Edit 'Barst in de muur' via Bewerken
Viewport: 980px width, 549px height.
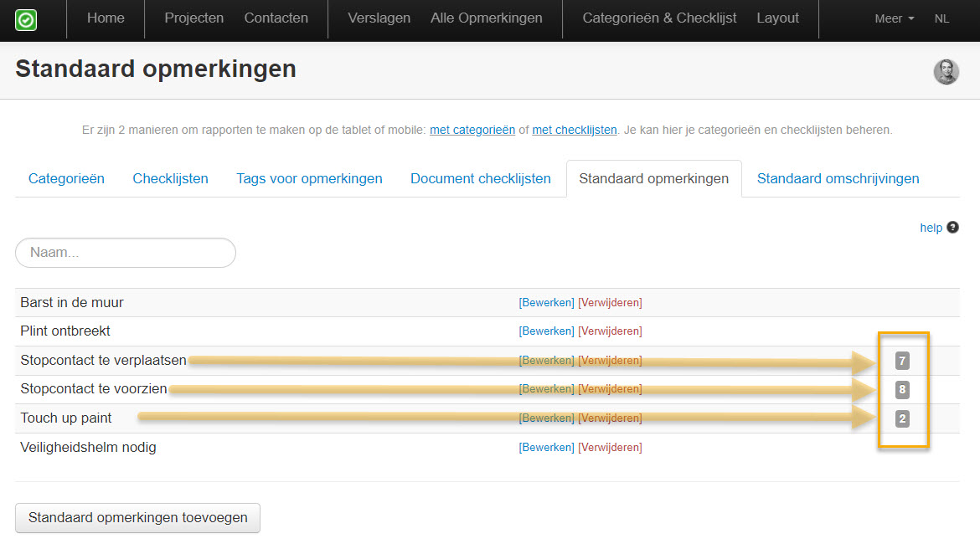546,302
